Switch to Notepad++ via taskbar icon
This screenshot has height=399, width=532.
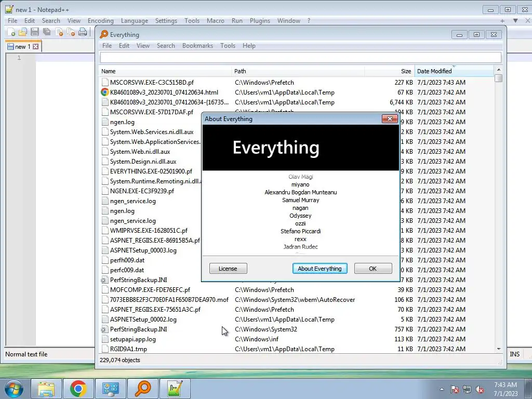(175, 389)
